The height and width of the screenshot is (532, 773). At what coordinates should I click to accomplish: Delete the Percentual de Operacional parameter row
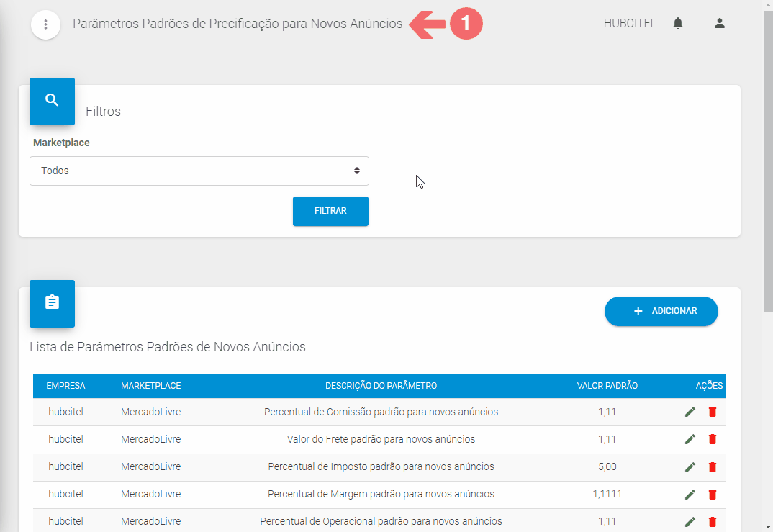(713, 522)
